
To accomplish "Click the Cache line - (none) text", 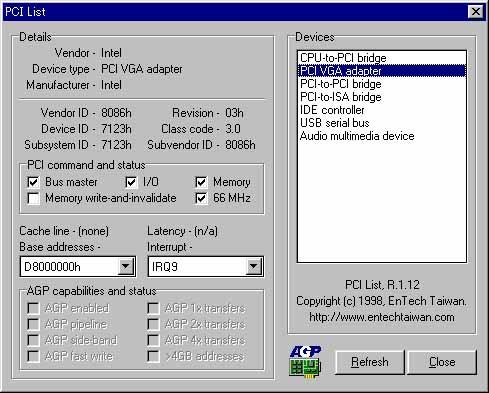I will click(x=64, y=231).
